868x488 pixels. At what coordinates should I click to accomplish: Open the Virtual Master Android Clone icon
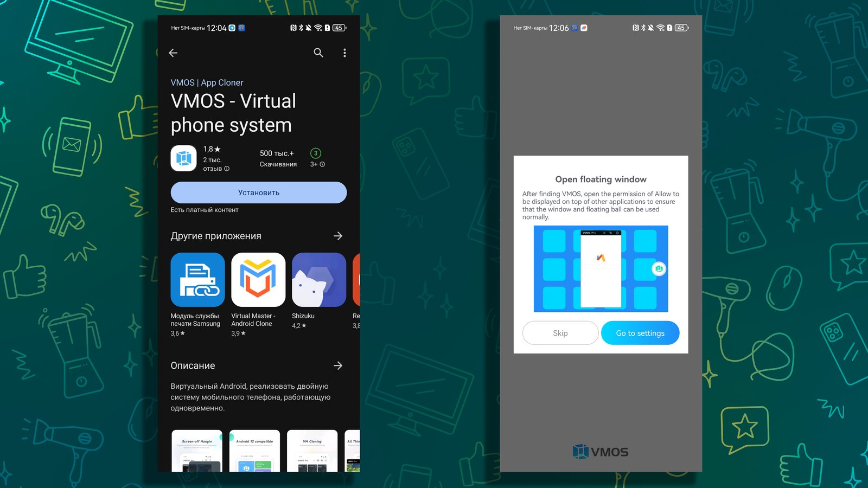point(258,280)
